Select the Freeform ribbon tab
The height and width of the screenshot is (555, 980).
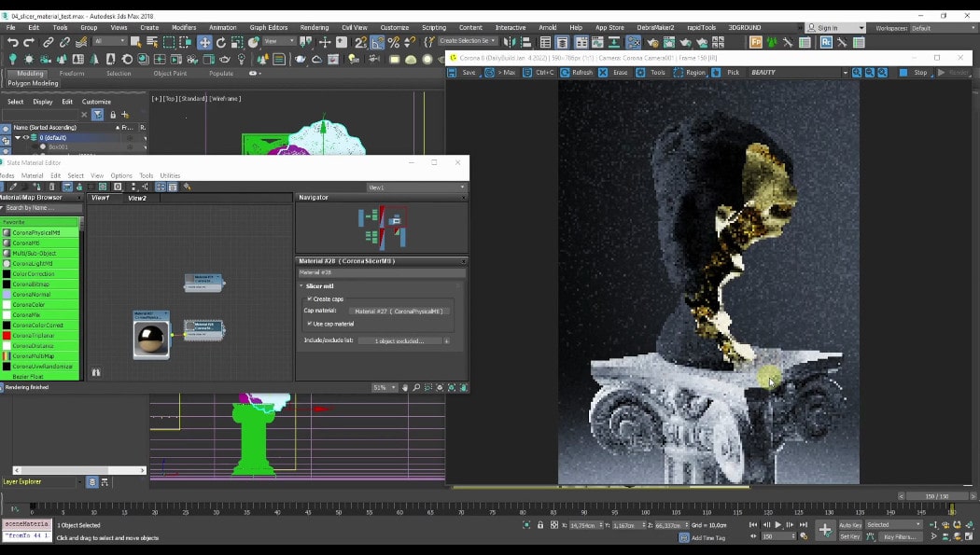72,74
